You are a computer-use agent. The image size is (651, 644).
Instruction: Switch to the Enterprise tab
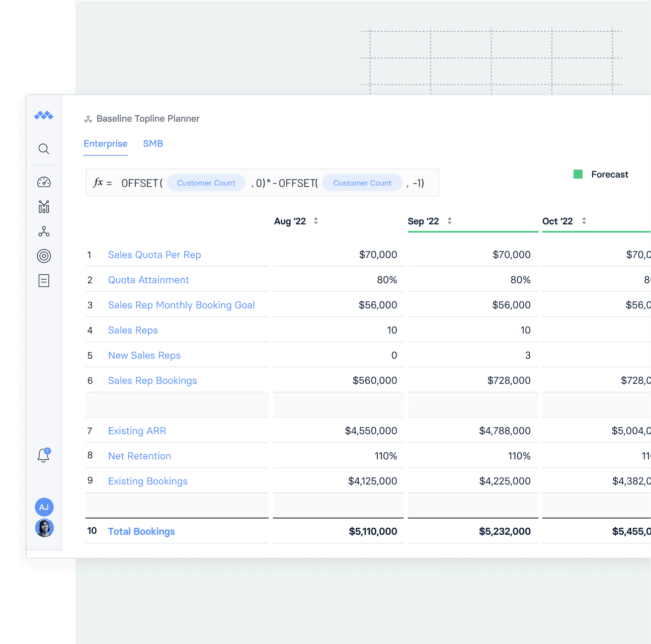point(105,144)
